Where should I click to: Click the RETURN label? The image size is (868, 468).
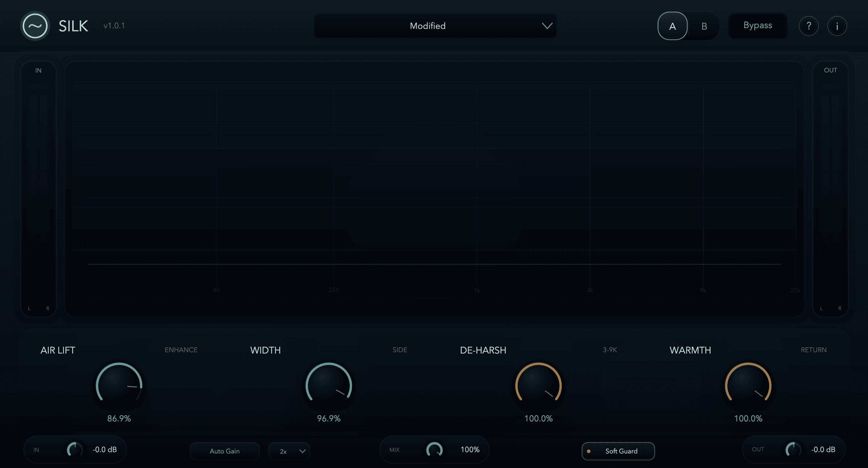(x=814, y=350)
